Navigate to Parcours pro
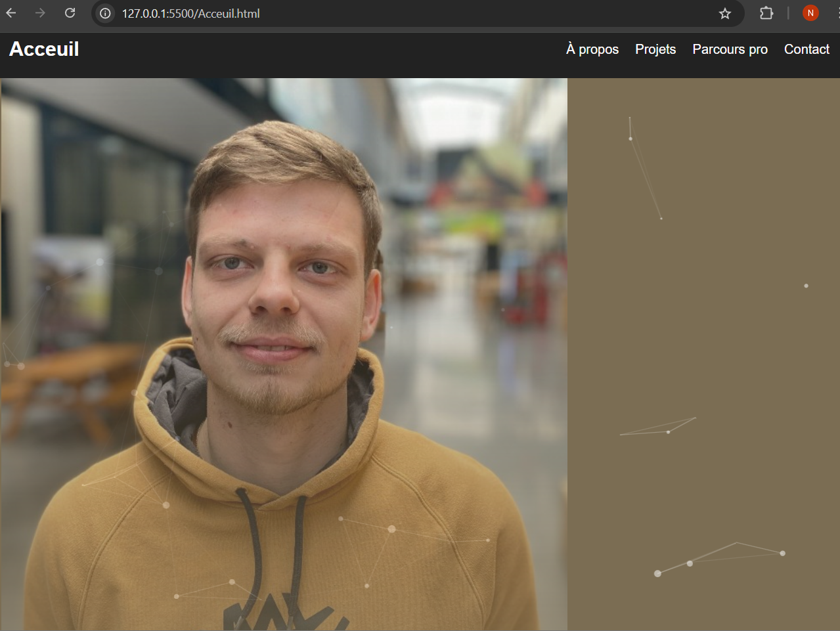The height and width of the screenshot is (631, 840). [x=730, y=49]
